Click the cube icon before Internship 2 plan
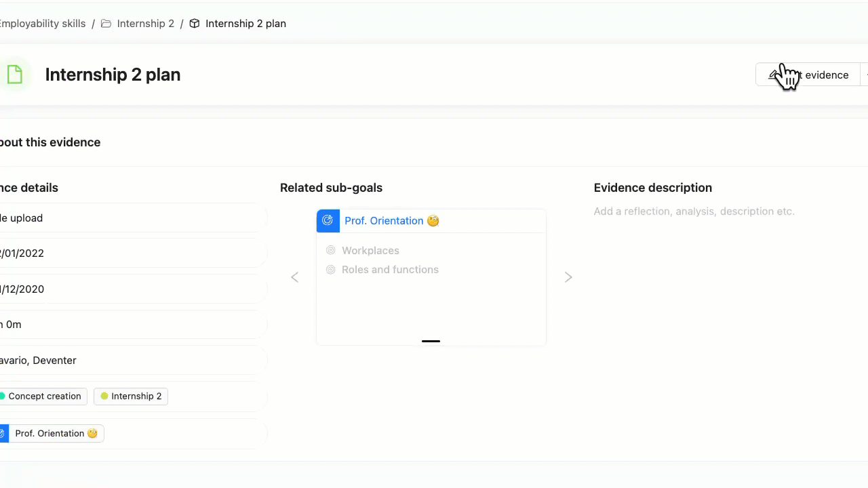The height and width of the screenshot is (488, 868). click(x=195, y=24)
